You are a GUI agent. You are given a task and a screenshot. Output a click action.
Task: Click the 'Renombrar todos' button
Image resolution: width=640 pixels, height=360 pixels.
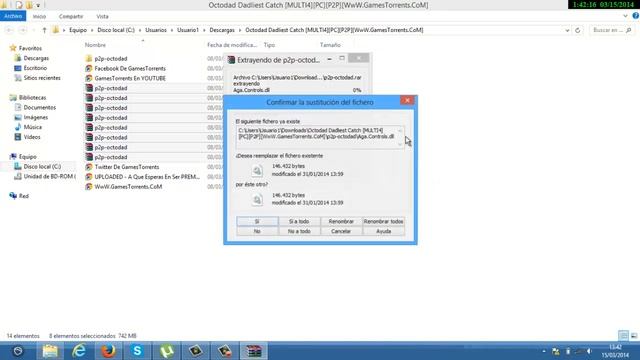pos(383,221)
